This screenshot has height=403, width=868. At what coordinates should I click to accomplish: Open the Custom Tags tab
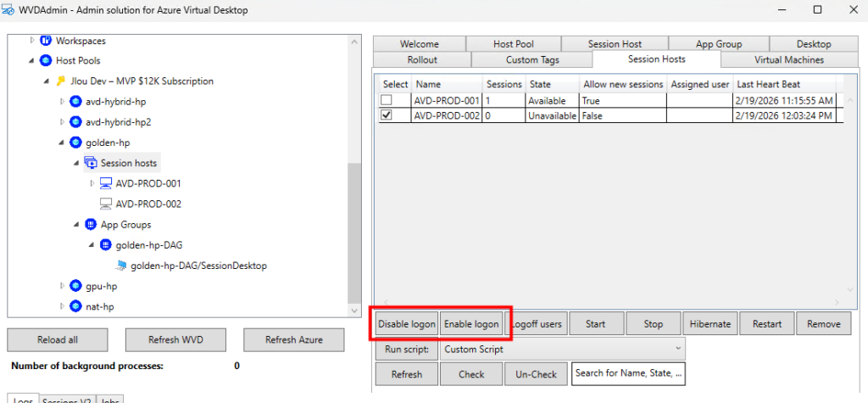(x=532, y=59)
